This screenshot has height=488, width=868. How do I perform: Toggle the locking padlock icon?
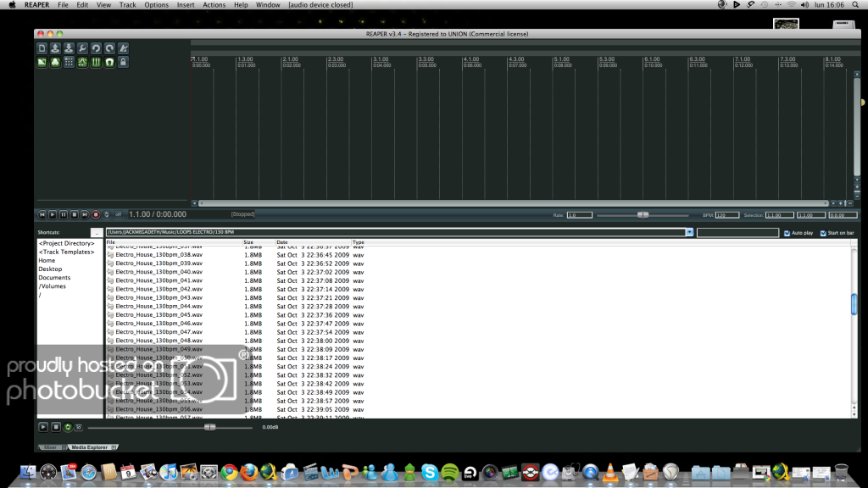click(123, 62)
